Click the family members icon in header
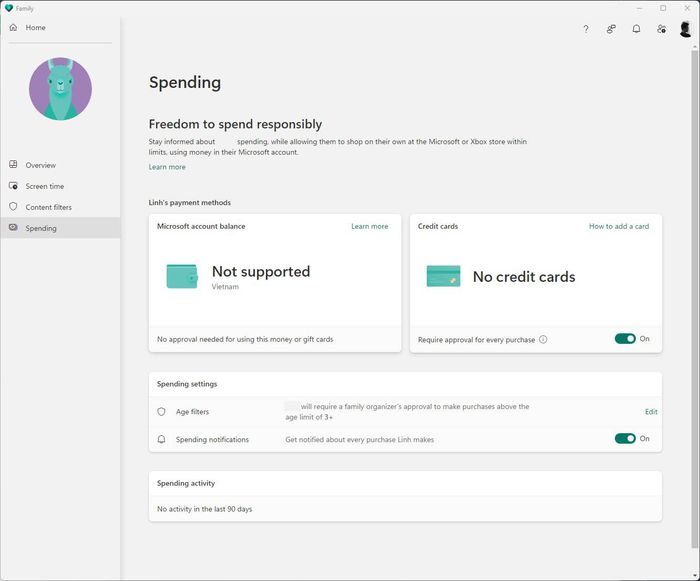700x581 pixels. [x=611, y=29]
